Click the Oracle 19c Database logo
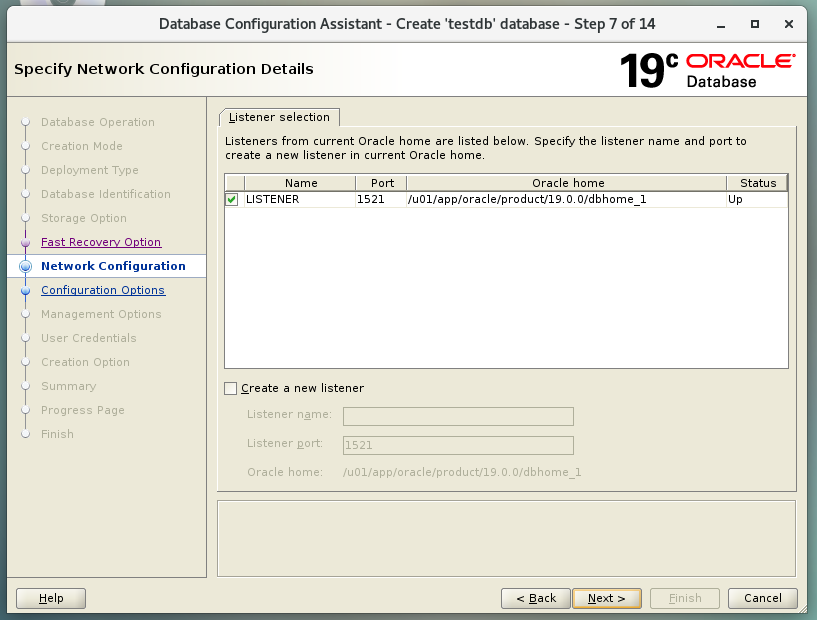Image resolution: width=817 pixels, height=620 pixels. 707,71
